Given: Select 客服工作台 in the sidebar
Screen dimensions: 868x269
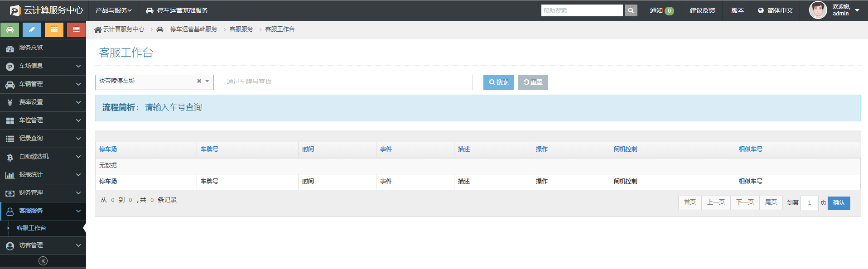Looking at the screenshot, I should click(x=31, y=228).
